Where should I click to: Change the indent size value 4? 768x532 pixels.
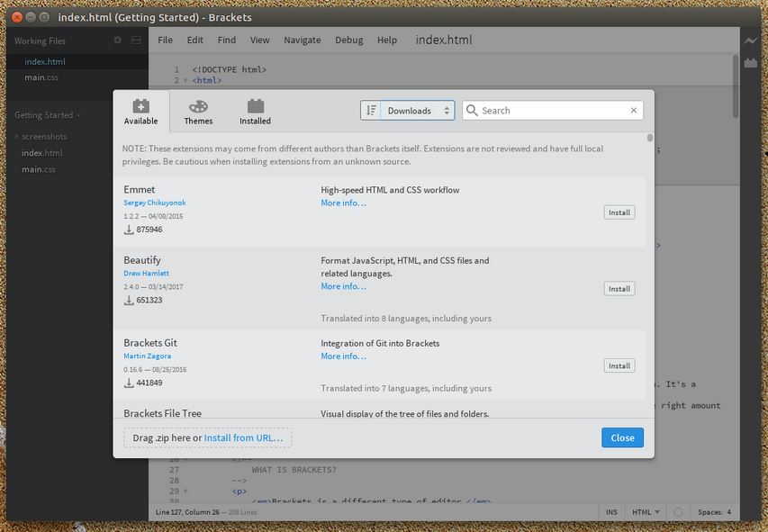(728, 512)
